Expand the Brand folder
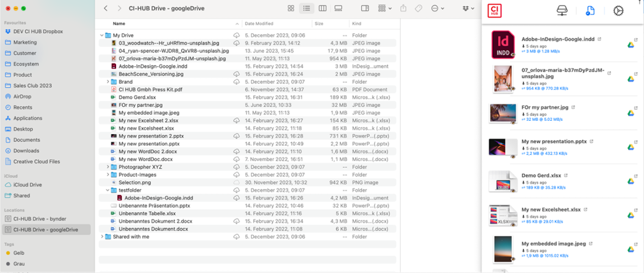 pos(108,82)
